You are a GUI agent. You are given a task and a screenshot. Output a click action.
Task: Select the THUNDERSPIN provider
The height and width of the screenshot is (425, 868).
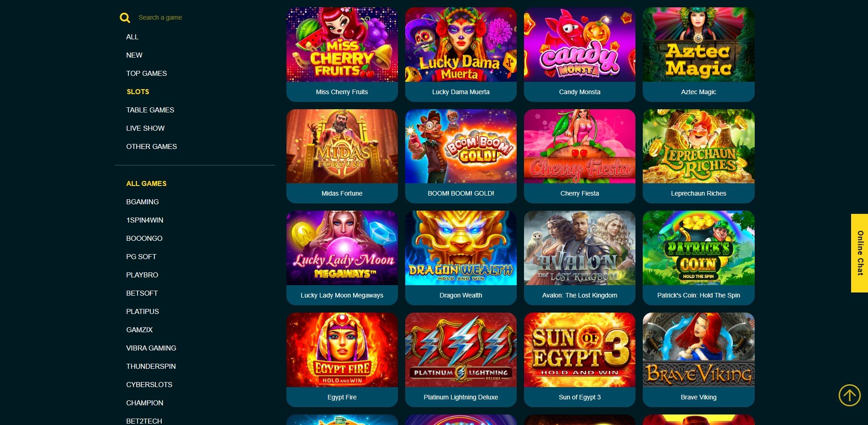click(151, 367)
